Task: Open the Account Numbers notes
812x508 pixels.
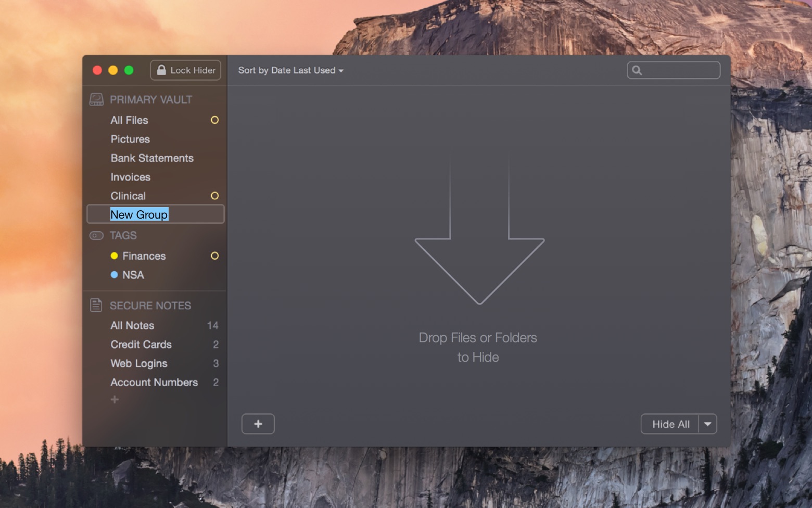Action: coord(155,383)
